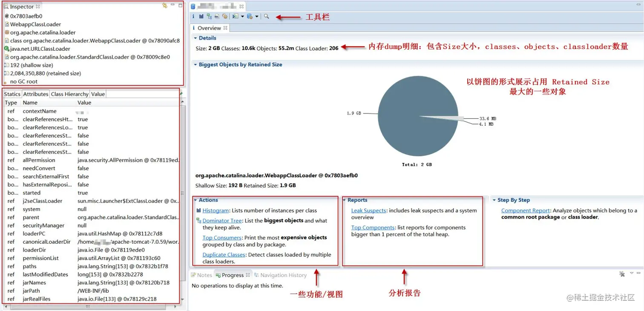Open the Navigation History tab

(280, 275)
